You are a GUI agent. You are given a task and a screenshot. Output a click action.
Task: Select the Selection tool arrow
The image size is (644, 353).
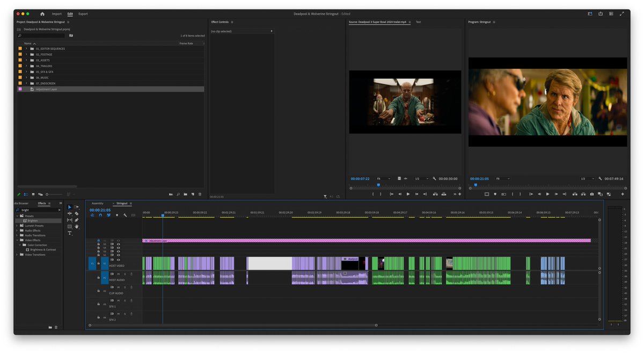coord(69,207)
